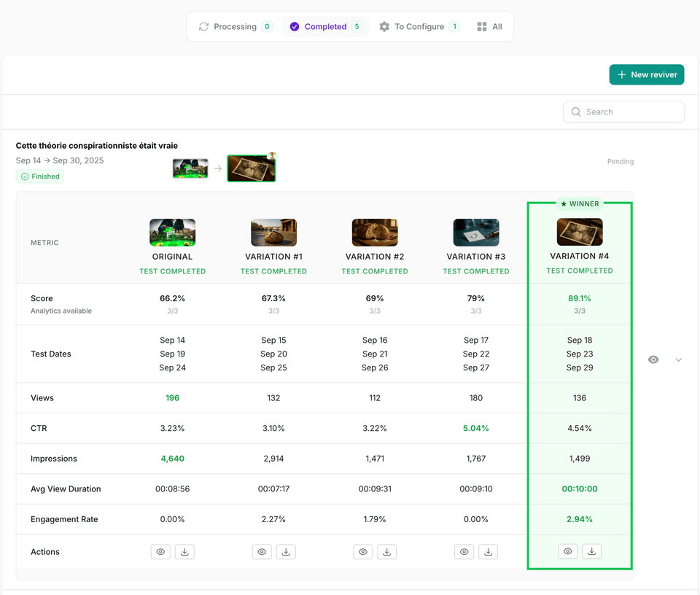Download Variation #2 results
The width and height of the screenshot is (700, 595).
(x=386, y=551)
